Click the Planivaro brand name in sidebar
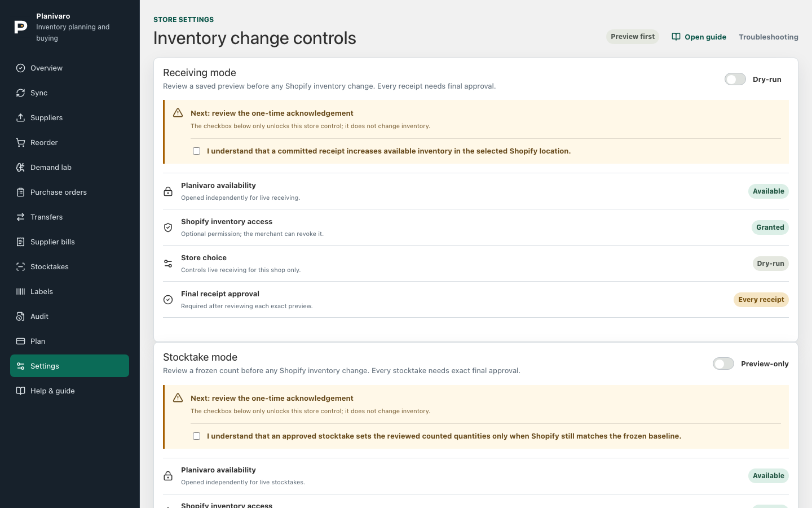Screen dimensions: 812x508 (x=53, y=16)
